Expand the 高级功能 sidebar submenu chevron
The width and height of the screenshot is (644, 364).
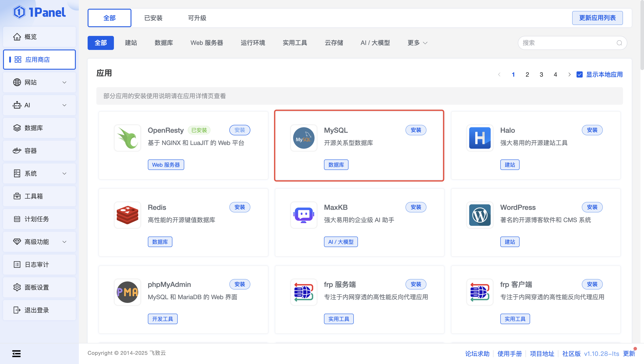[64, 242]
